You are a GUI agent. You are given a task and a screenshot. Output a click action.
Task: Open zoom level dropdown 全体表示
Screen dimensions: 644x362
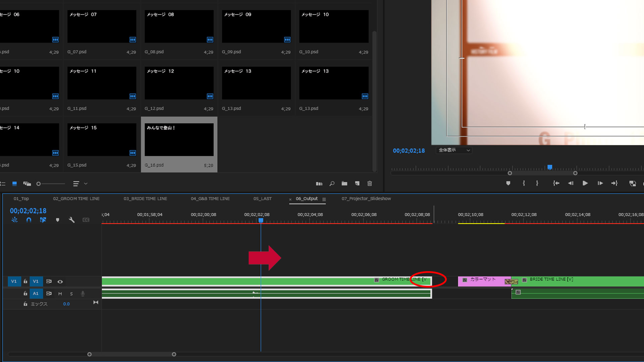point(454,150)
